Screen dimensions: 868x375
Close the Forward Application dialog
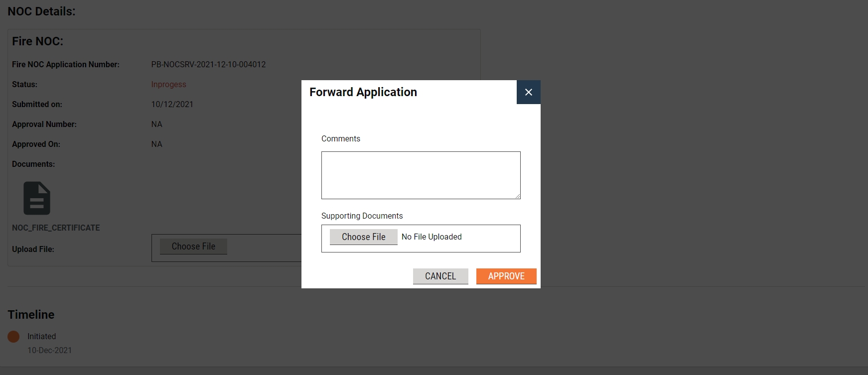tap(528, 92)
